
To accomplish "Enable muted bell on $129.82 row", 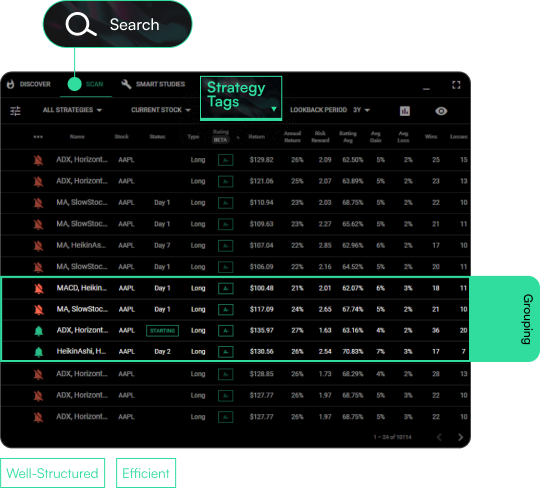I will coord(38,160).
